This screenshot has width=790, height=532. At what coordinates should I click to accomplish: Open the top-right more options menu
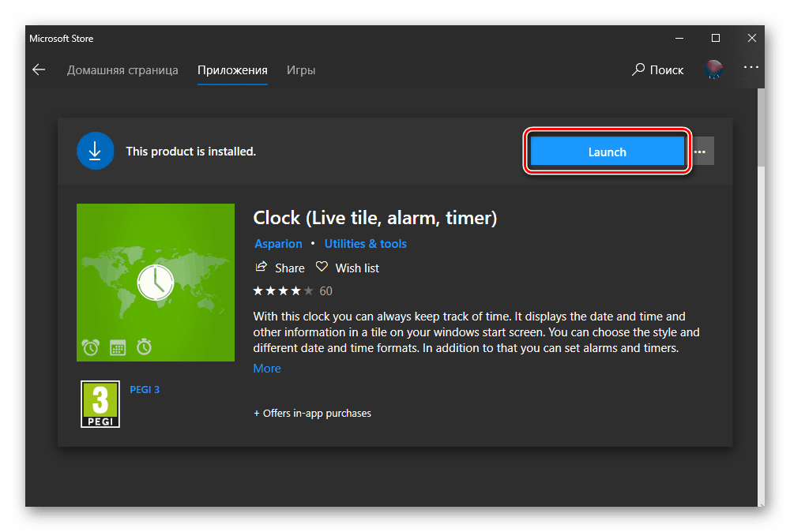pos(750,67)
